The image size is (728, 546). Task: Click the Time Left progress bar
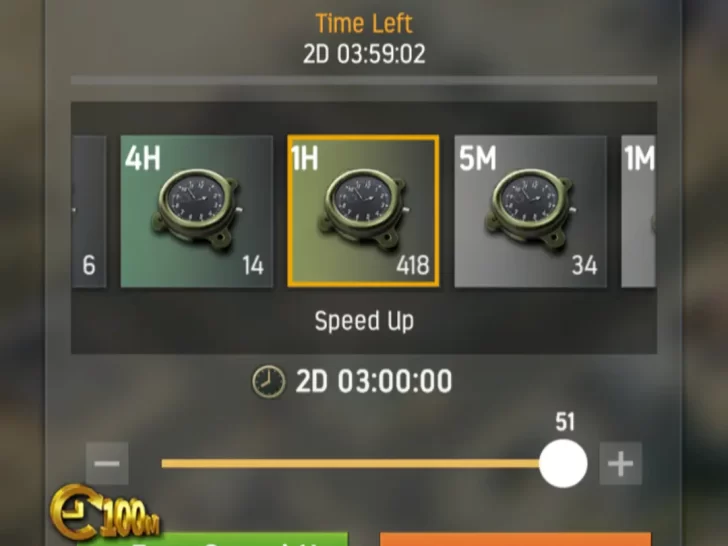364,80
